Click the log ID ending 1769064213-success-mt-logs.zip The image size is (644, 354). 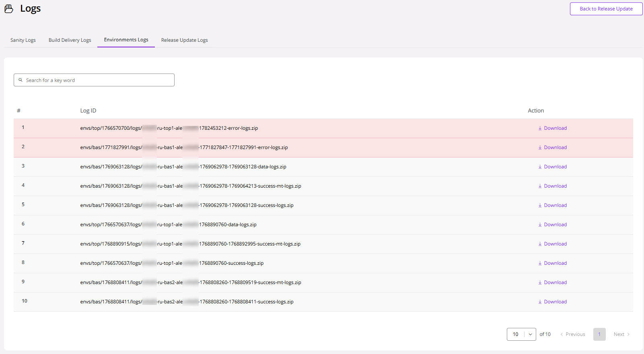pyautogui.click(x=191, y=186)
